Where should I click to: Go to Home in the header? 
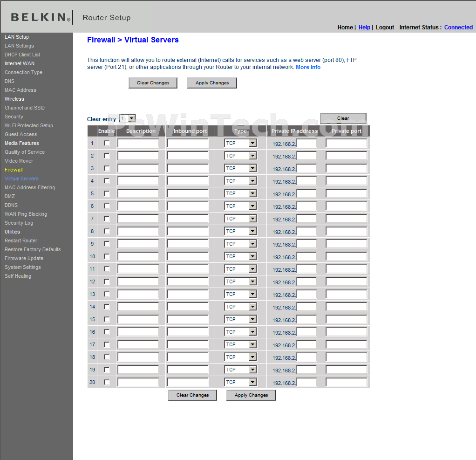pos(345,27)
